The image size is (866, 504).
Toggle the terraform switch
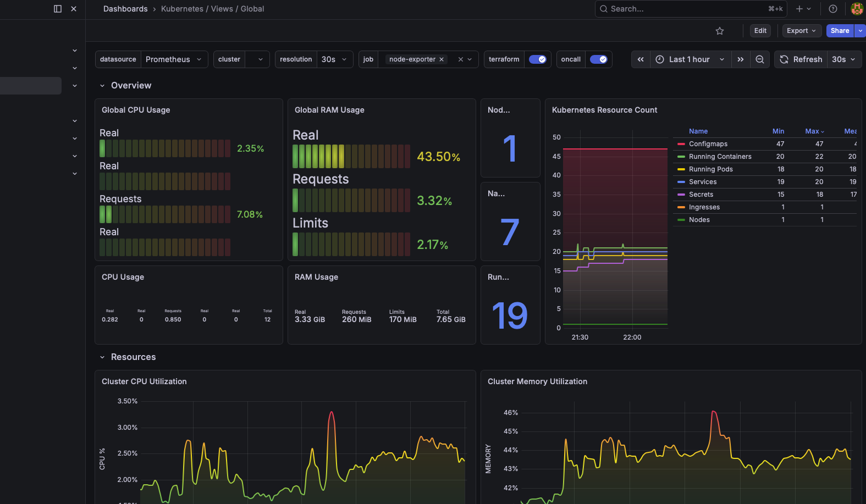pos(537,59)
